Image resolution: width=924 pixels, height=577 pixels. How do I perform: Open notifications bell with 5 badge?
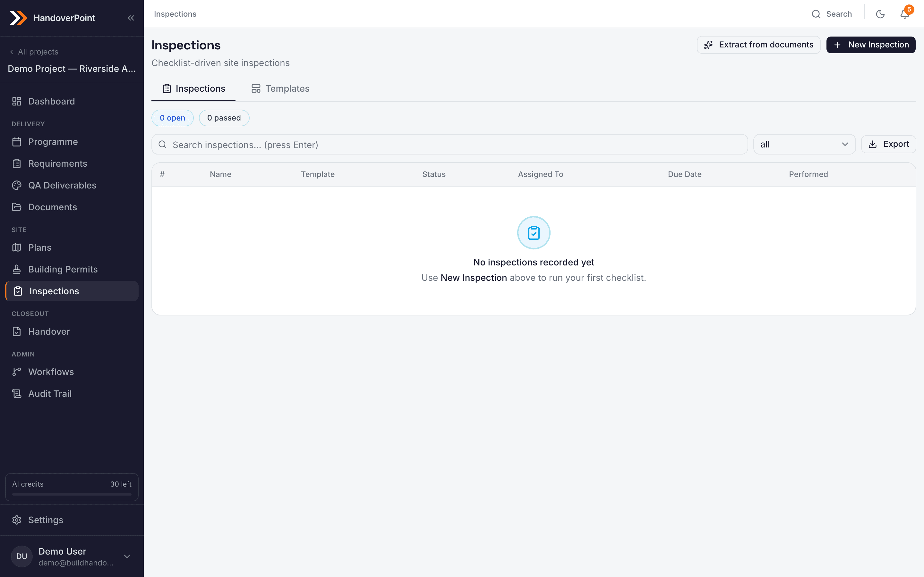pyautogui.click(x=904, y=14)
